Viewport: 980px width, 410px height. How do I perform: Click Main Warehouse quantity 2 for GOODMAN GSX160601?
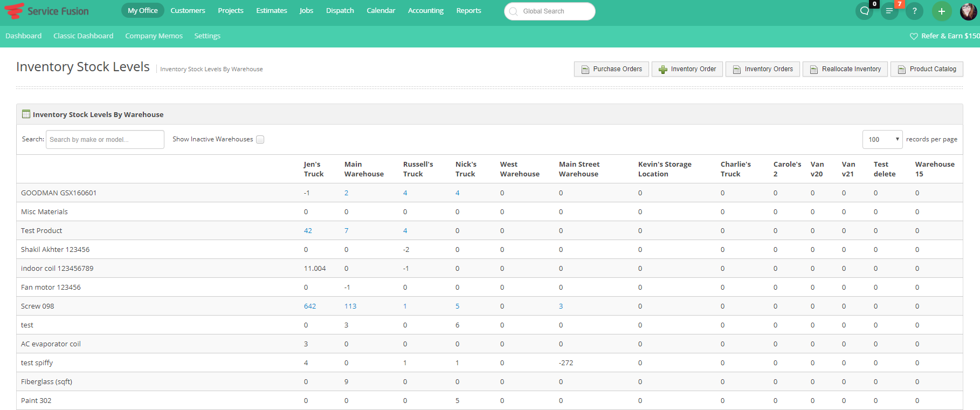pyautogui.click(x=346, y=193)
